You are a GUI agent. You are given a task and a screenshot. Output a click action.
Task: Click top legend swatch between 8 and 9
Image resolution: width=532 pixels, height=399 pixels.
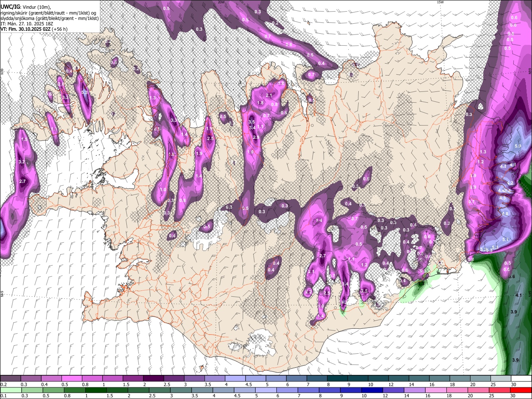click(x=337, y=379)
